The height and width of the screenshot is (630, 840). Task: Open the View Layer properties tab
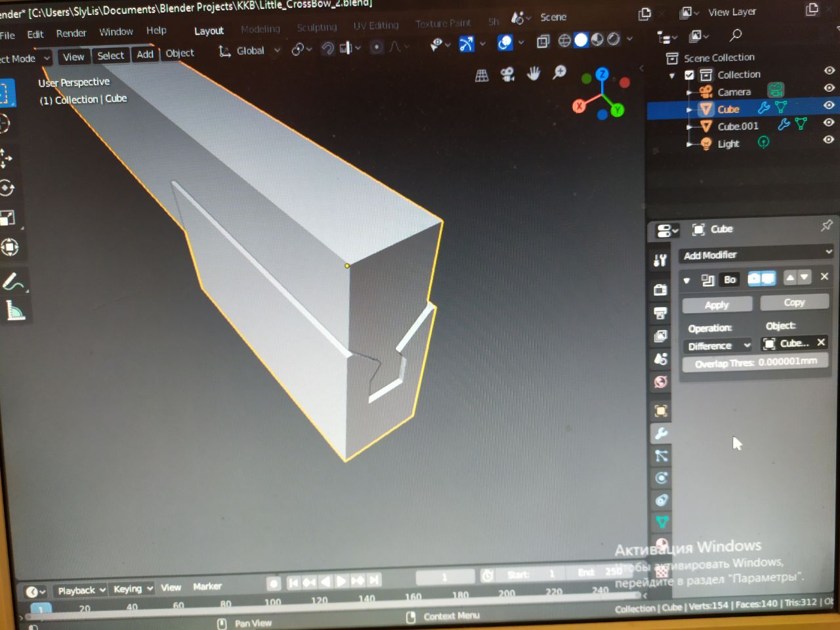[x=660, y=336]
